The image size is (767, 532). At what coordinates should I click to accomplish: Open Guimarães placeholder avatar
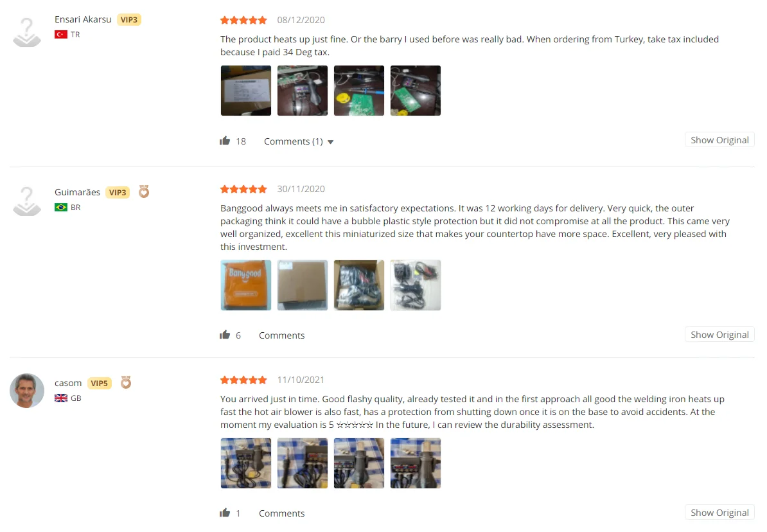click(27, 201)
